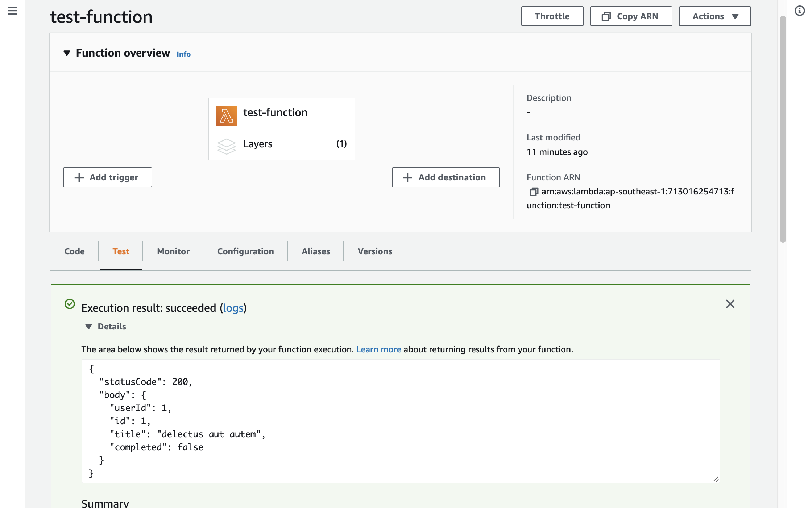Collapse the Function overview section
Screen dimensions: 812x508
tap(67, 53)
